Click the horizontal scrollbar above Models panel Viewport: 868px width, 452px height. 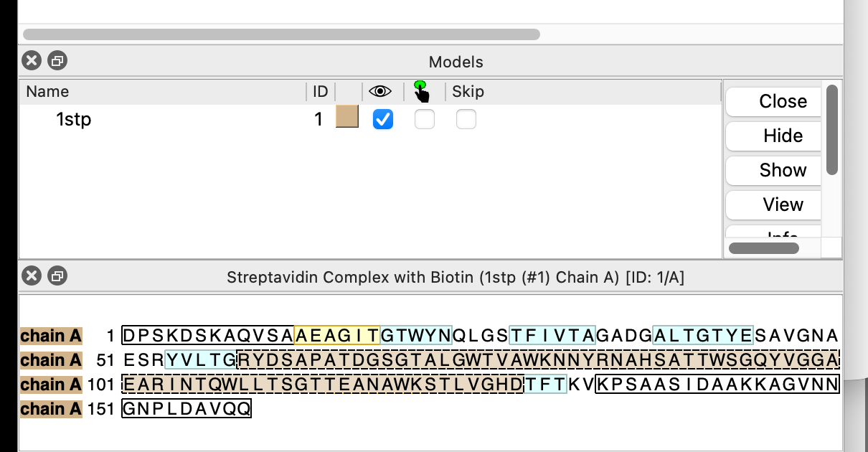[x=281, y=34]
